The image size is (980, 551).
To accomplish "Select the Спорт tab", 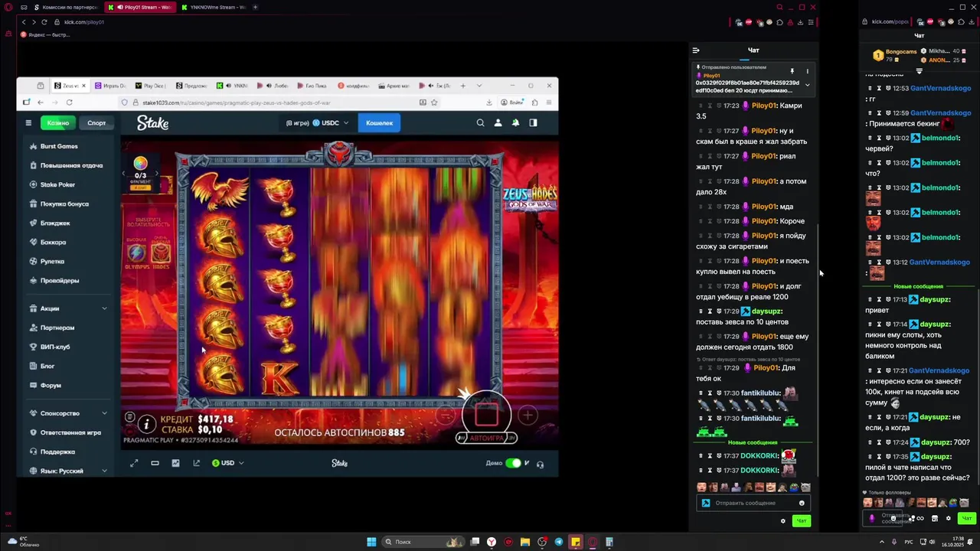I will (x=96, y=122).
